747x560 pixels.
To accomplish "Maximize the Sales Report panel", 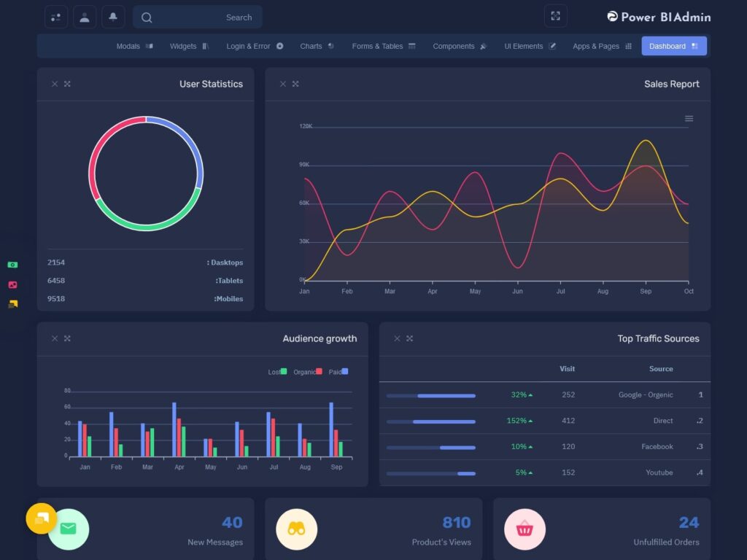I will (x=295, y=84).
